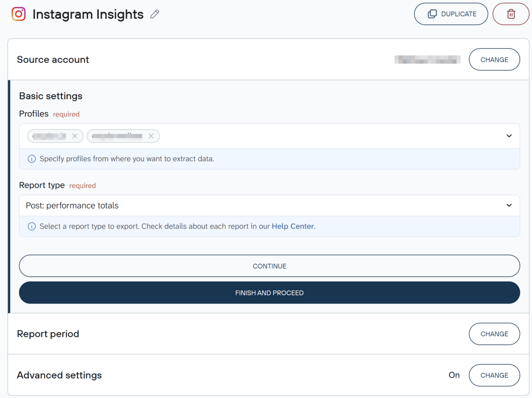Image resolution: width=532 pixels, height=398 pixels.
Task: Click inside the Profiles selection field
Action: (270, 136)
